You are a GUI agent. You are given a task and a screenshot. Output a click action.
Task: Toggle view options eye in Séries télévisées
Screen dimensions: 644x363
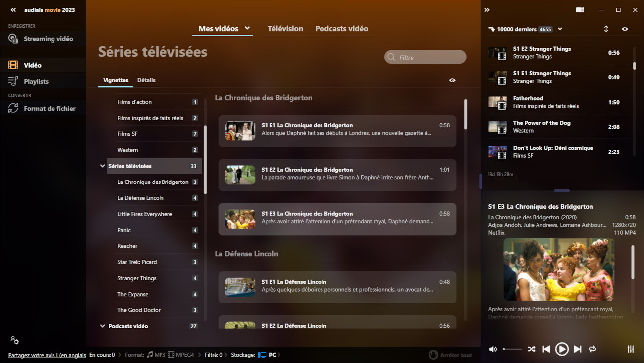[452, 80]
